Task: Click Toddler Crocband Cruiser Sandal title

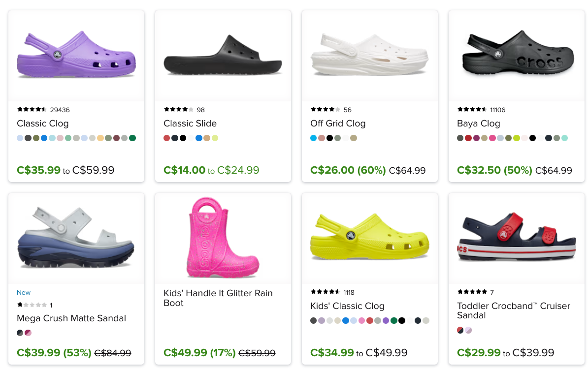Action: tap(513, 310)
